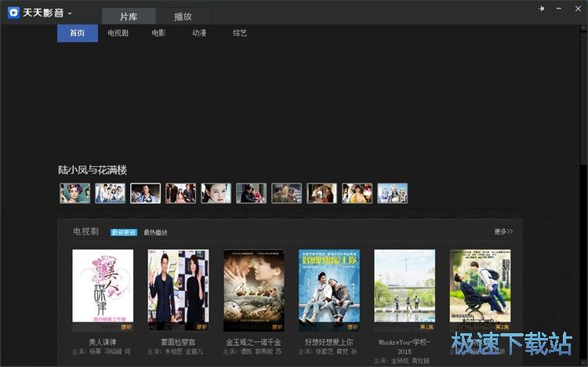
Task: Pick the carousel thumbnail of group dressed in white
Action: coord(111,193)
